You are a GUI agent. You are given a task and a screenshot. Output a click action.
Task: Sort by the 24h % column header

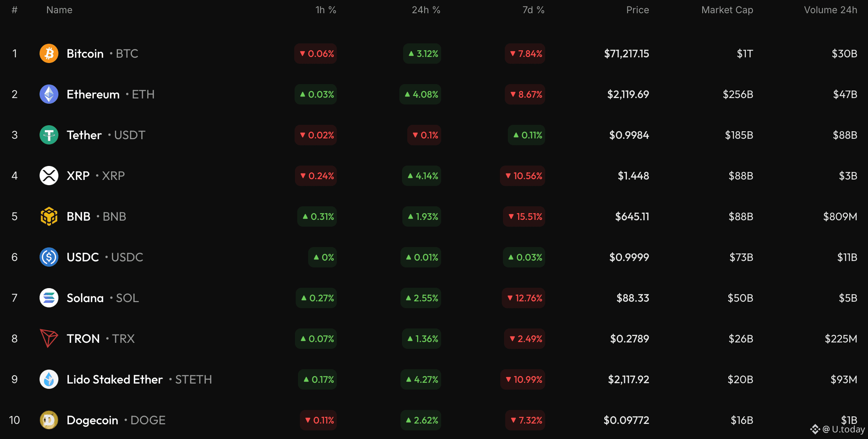(x=426, y=10)
